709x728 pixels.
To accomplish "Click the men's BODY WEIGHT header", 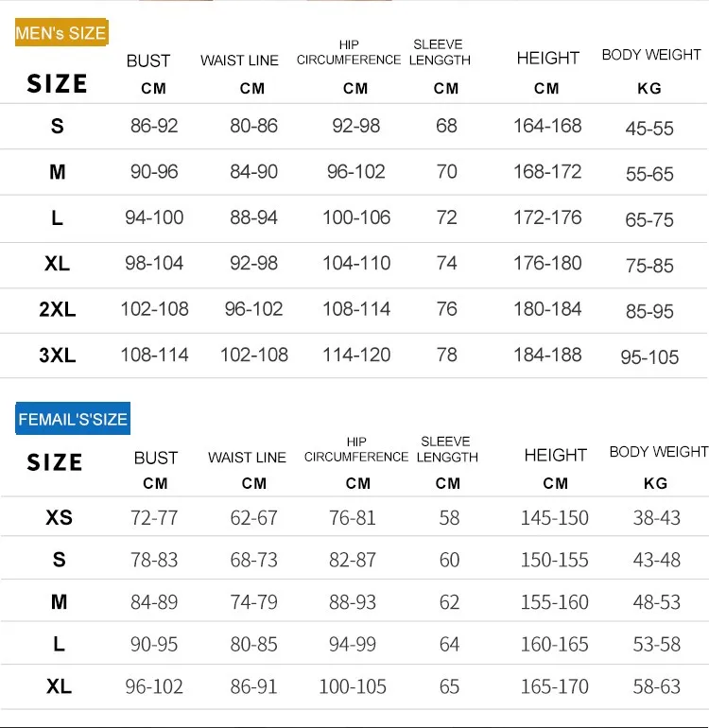I will [651, 55].
